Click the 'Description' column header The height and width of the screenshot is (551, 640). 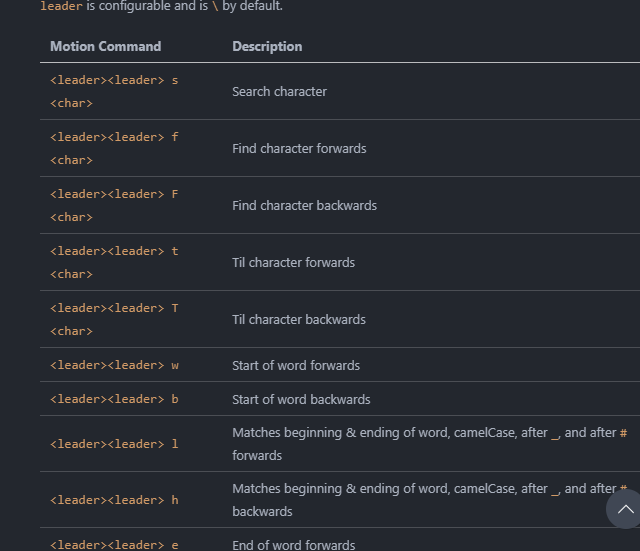point(267,46)
